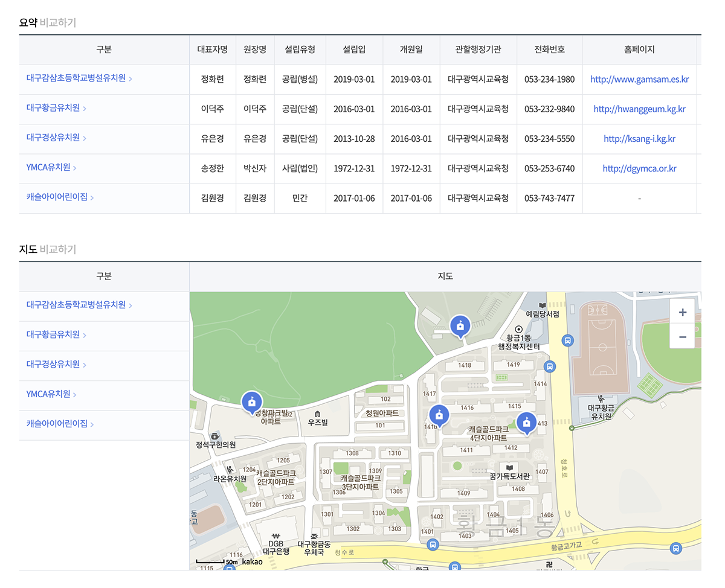This screenshot has width=725, height=588.
Task: Visit the http://dgymca.or.kr homepage link
Action: tap(639, 168)
